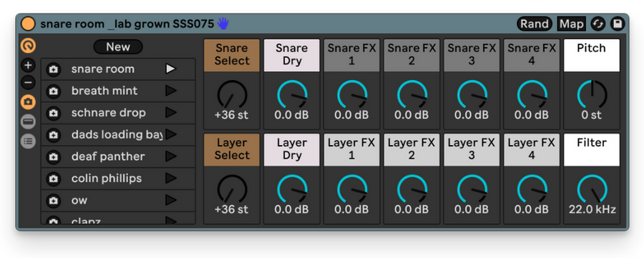Click the Layer FX 2 macro label

click(x=411, y=149)
